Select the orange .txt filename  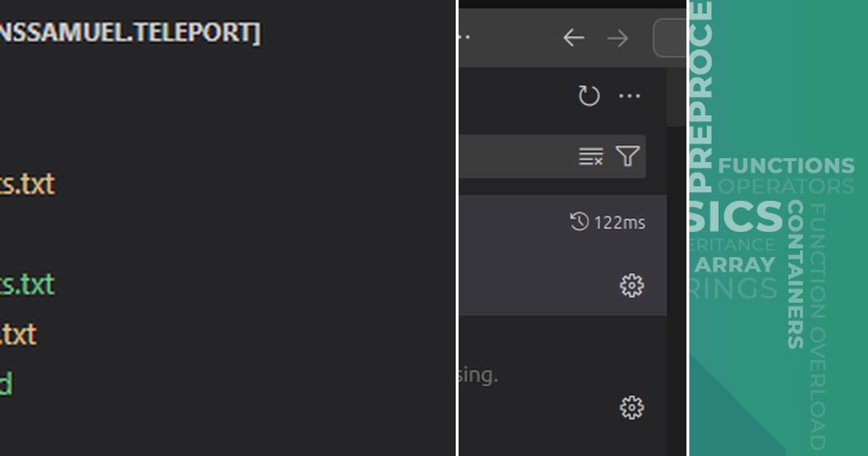[x=20, y=334]
